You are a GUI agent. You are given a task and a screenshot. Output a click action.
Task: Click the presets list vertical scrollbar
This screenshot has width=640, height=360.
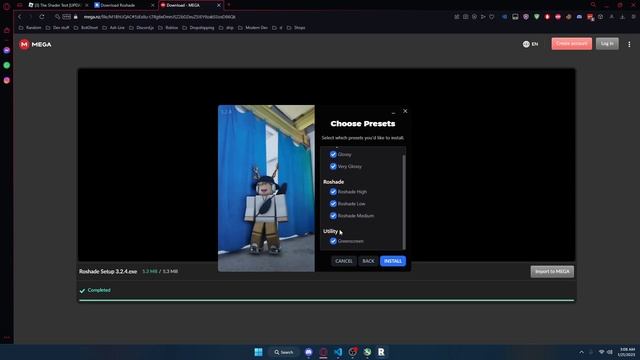(404, 202)
